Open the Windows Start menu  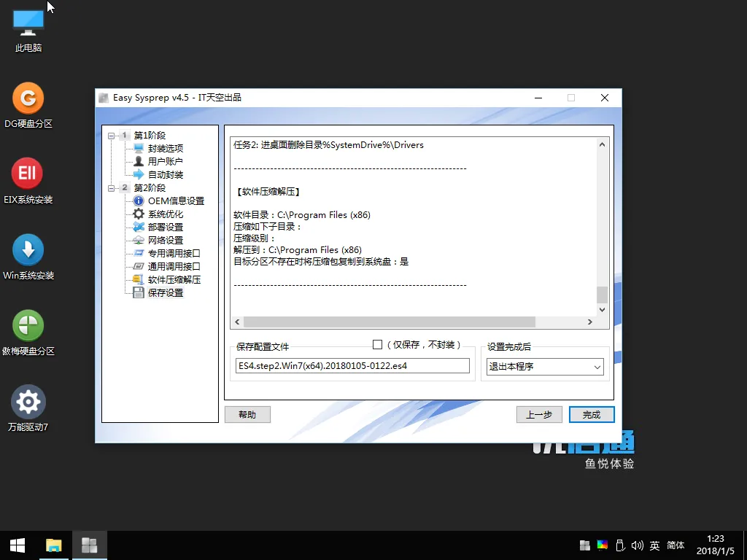[18, 545]
